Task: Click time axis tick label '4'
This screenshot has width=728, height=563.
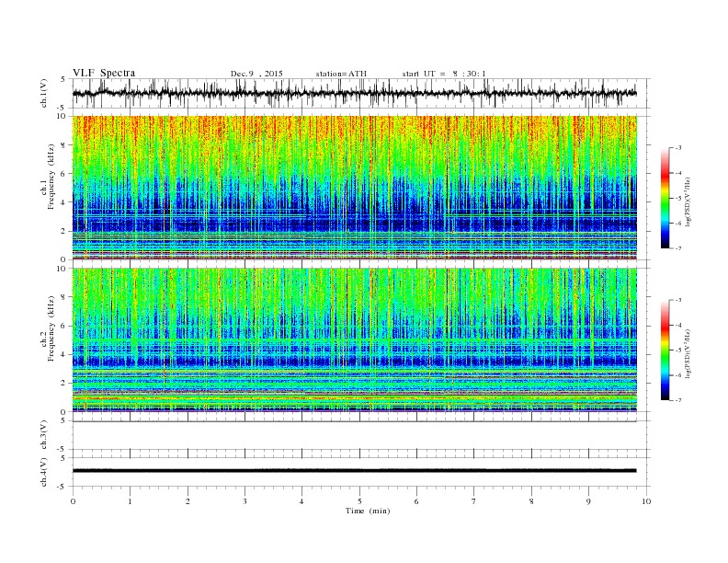Action: [x=301, y=501]
